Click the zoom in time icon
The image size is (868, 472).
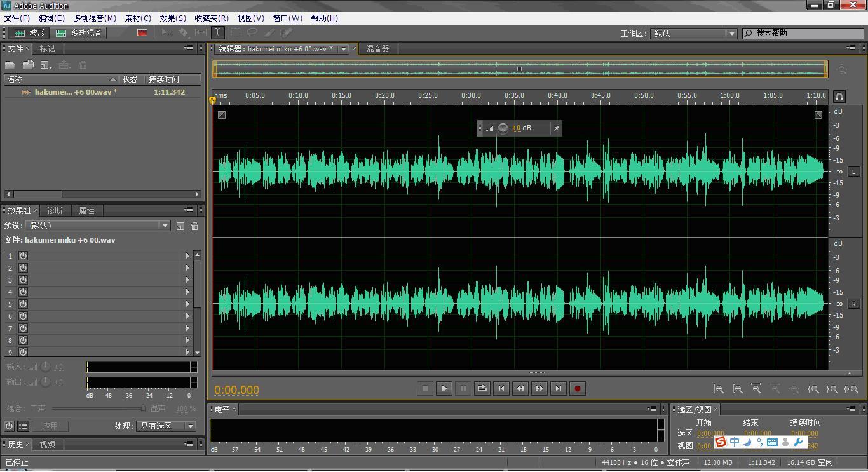coord(756,389)
